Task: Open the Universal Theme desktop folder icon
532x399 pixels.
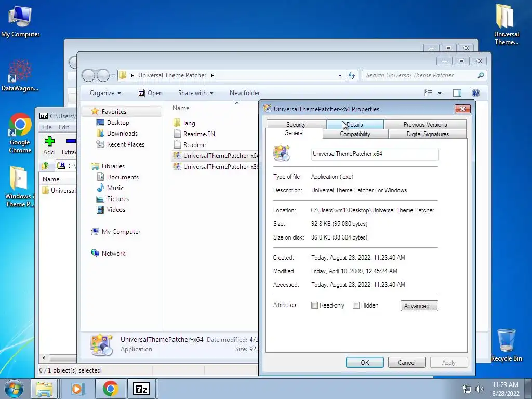Action: tap(506, 24)
